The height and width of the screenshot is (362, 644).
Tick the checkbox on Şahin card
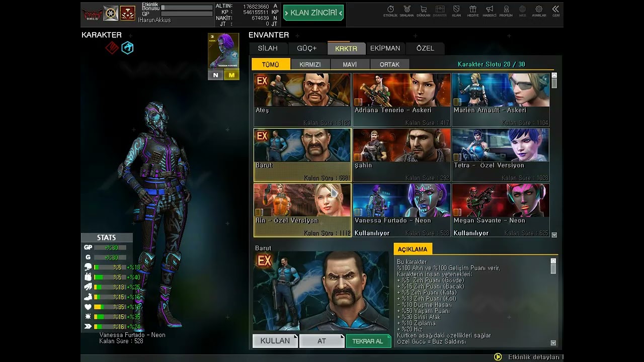point(358,157)
